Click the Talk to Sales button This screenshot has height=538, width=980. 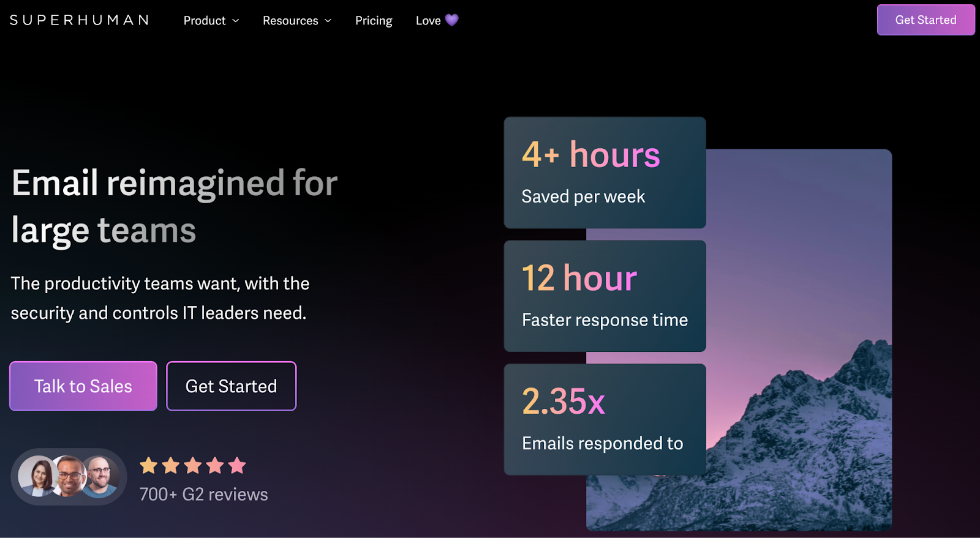pyautogui.click(x=83, y=386)
